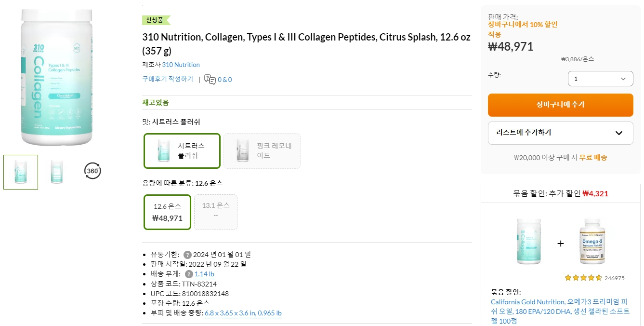This screenshot has height=326, width=644.
Task: Open the 360-degree product view
Action: click(92, 171)
